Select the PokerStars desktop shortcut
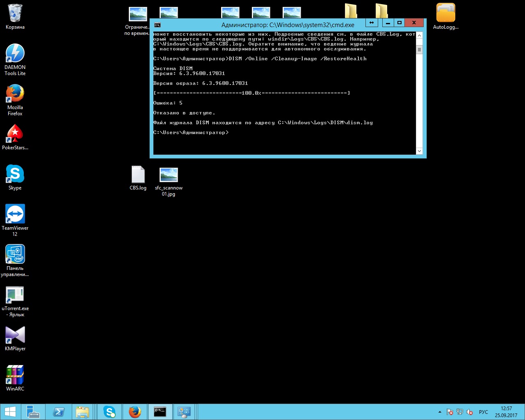 (15, 134)
